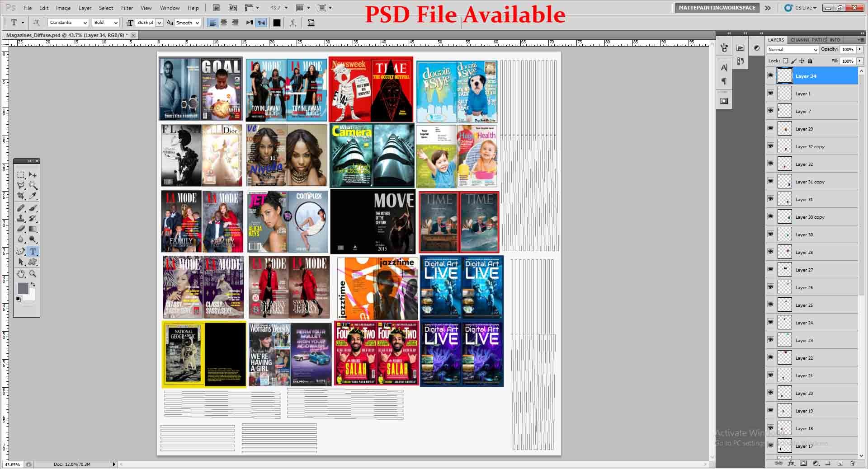Image resolution: width=868 pixels, height=469 pixels.
Task: Select the Magic Wand tool
Action: click(33, 185)
